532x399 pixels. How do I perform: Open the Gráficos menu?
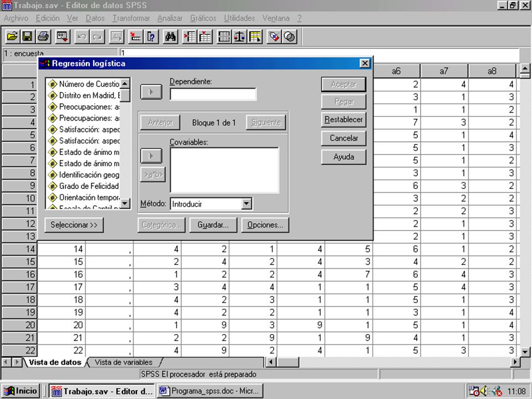tap(203, 18)
